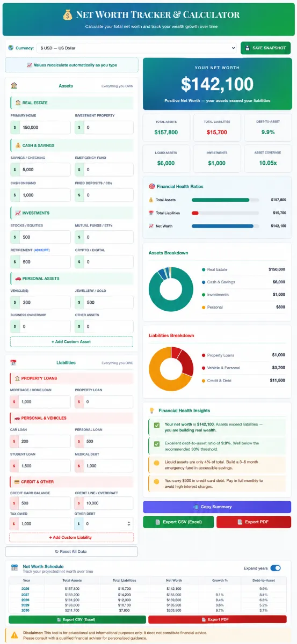Click the Assets Breakdown donut chart

pos(171,289)
